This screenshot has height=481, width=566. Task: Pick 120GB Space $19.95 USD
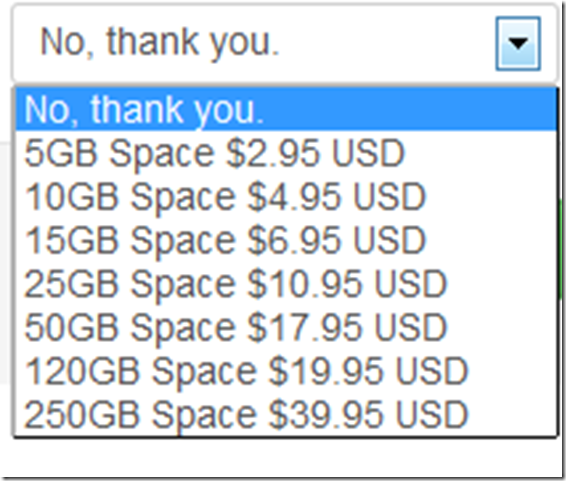pos(286,371)
